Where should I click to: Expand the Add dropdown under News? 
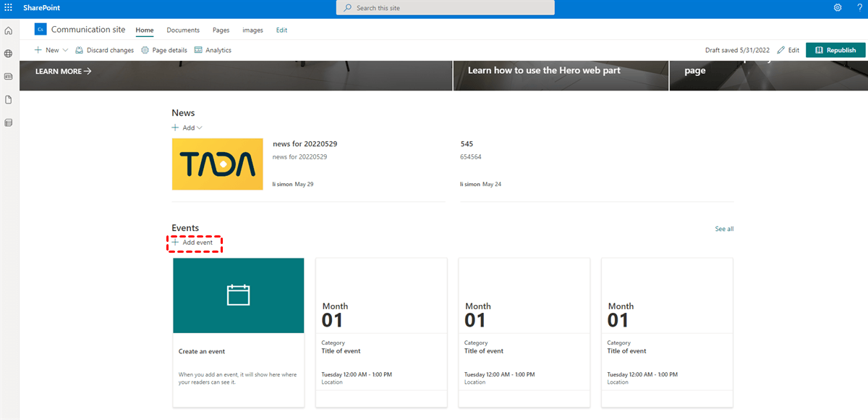click(x=187, y=127)
